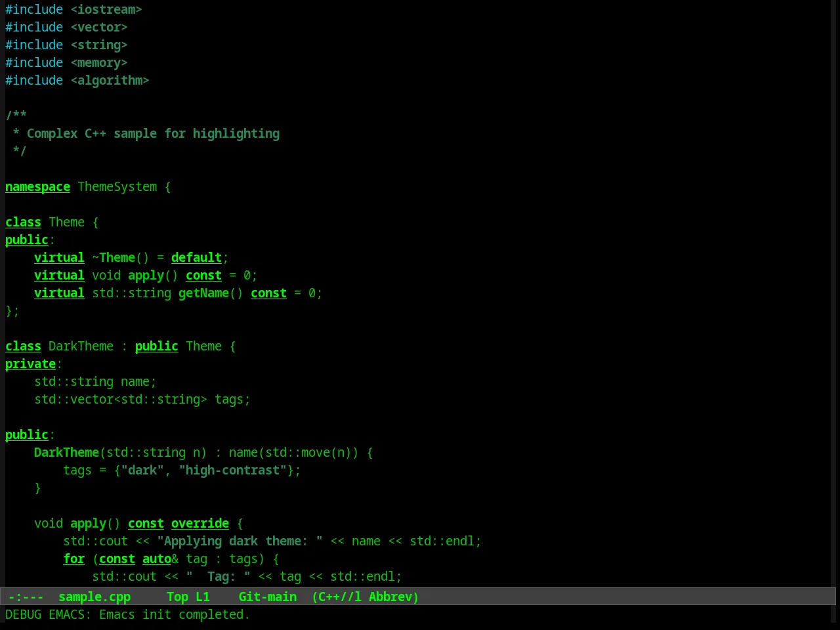This screenshot has height=630, width=840.
Task: Click the L1 line number indicator
Action: (203, 597)
